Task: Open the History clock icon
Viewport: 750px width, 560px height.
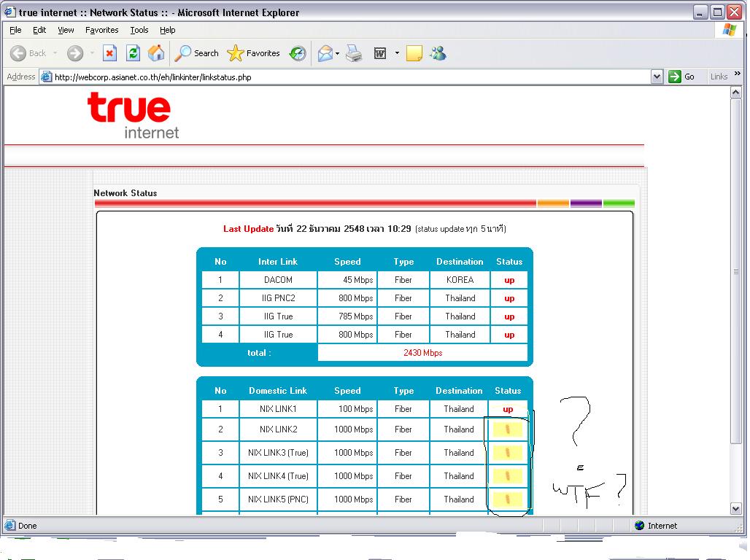Action: click(298, 53)
